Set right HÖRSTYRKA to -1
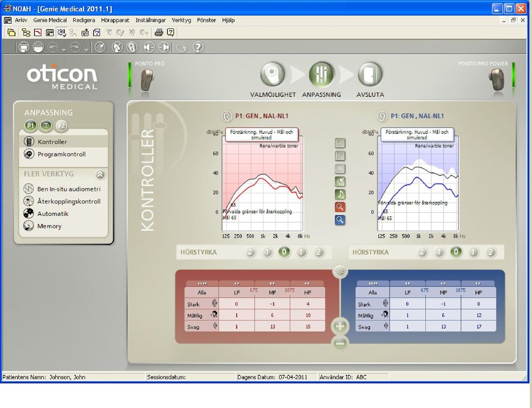The width and height of the screenshot is (532, 408). point(439,252)
